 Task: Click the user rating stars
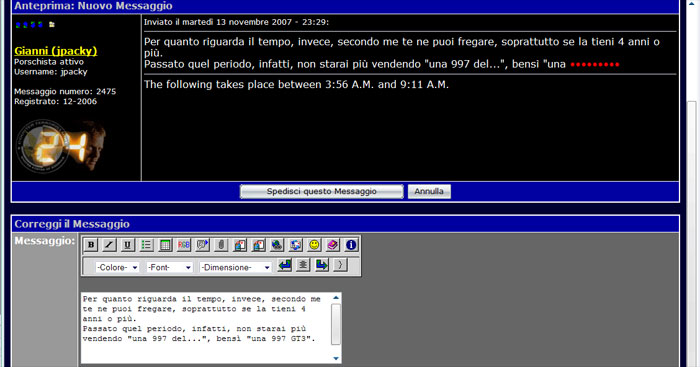coord(29,24)
